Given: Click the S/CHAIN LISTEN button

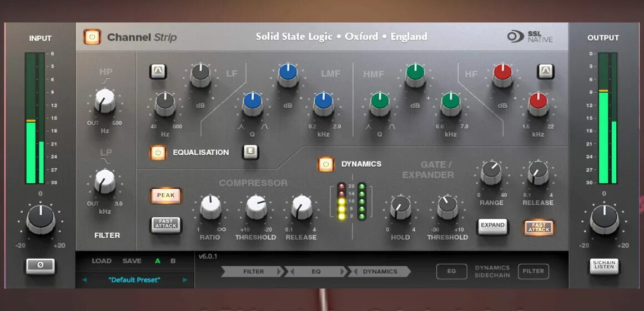Looking at the screenshot, I should pyautogui.click(x=604, y=266).
